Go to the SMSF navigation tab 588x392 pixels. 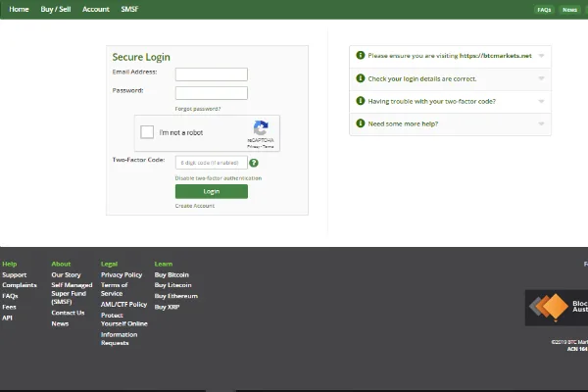click(x=129, y=9)
